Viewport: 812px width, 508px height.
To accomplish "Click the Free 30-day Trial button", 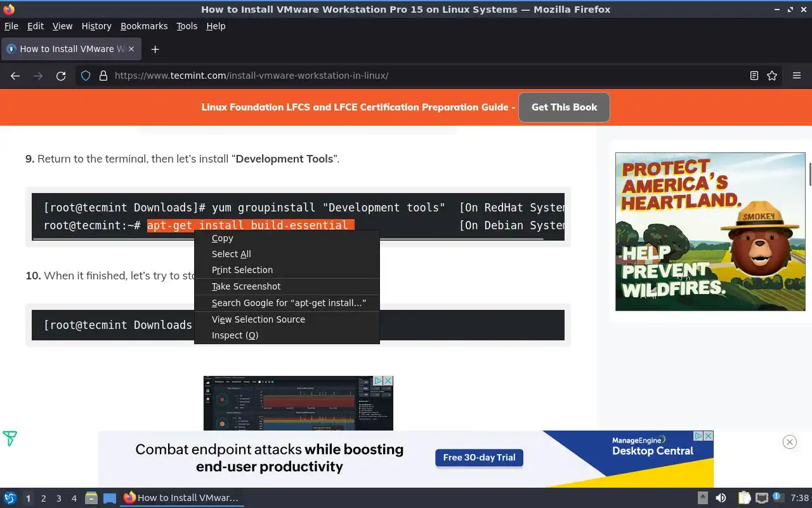I will click(x=479, y=458).
